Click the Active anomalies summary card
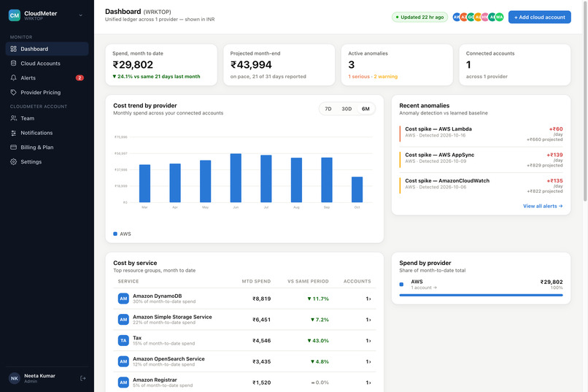The height and width of the screenshot is (392, 588). coord(397,65)
